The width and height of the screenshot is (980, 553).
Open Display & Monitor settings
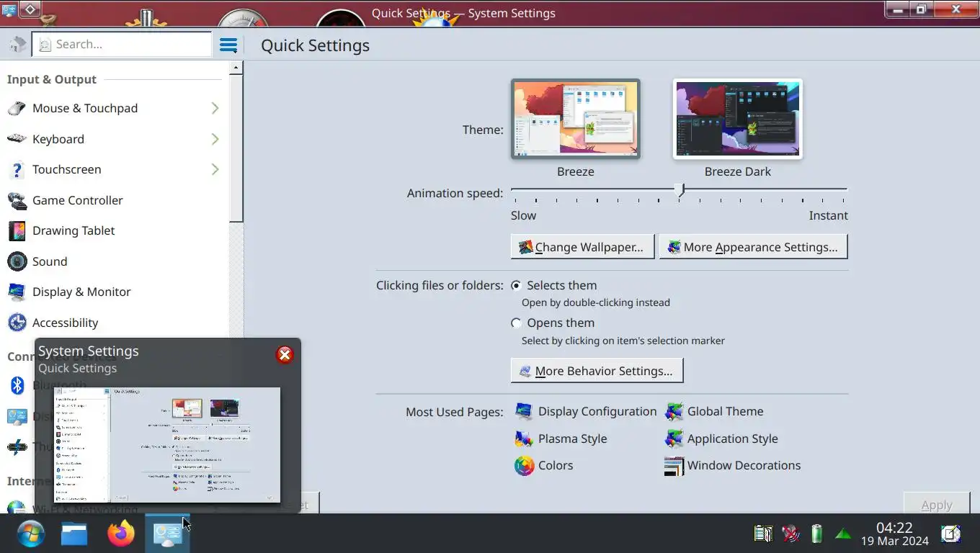tap(114, 292)
